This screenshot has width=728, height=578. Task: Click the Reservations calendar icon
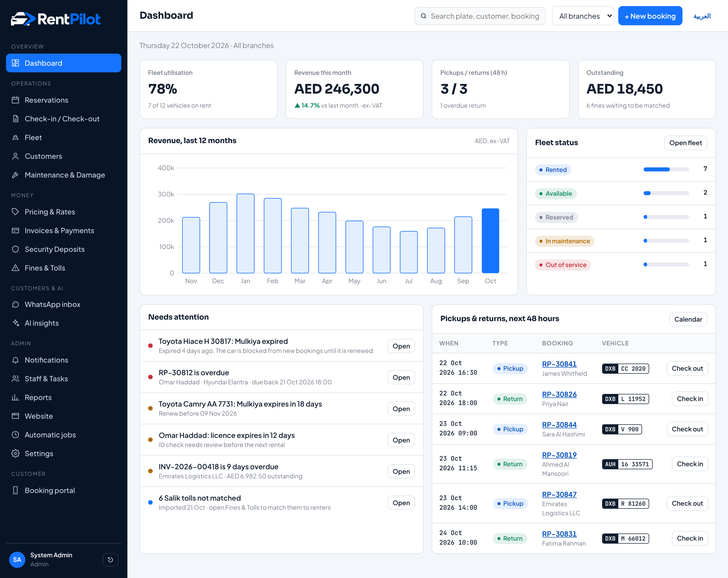tap(15, 100)
